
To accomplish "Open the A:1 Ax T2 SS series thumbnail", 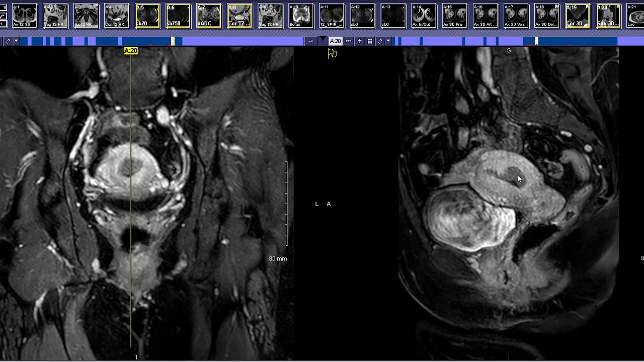I will point(25,16).
